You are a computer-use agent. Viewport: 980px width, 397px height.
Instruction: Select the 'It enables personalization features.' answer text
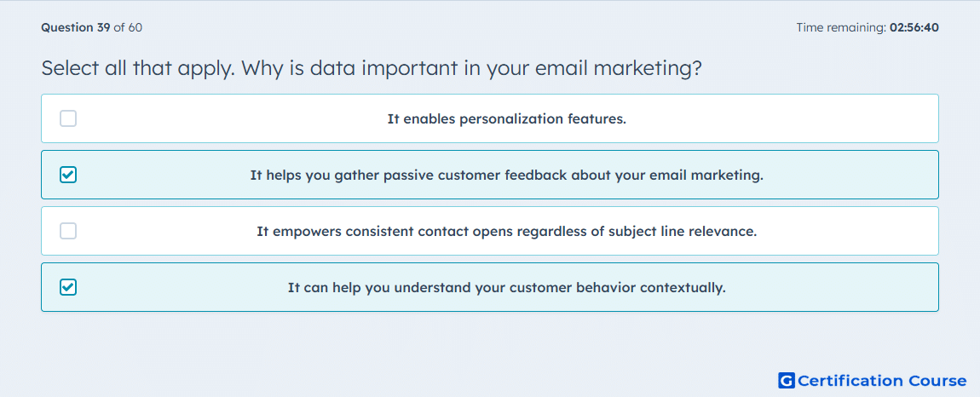507,118
